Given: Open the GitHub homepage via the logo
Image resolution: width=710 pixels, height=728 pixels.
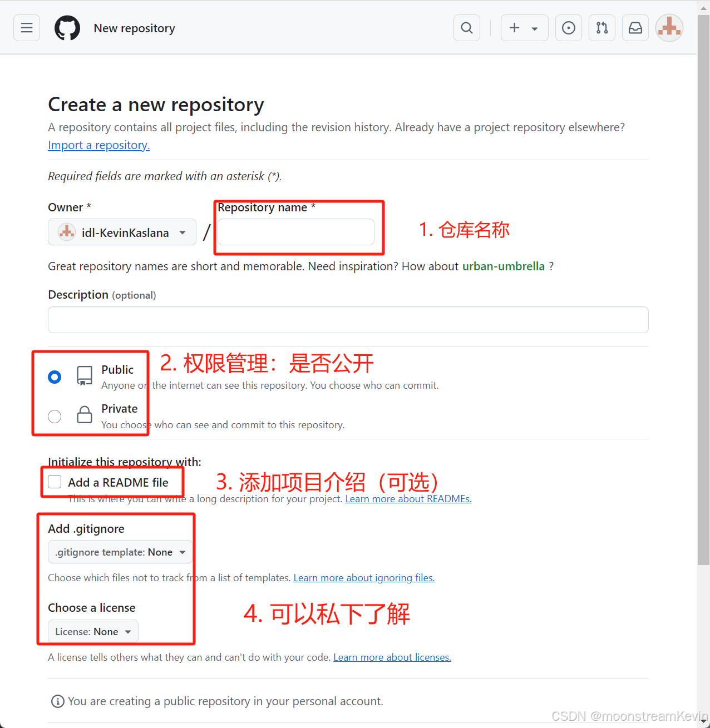Looking at the screenshot, I should click(x=67, y=27).
